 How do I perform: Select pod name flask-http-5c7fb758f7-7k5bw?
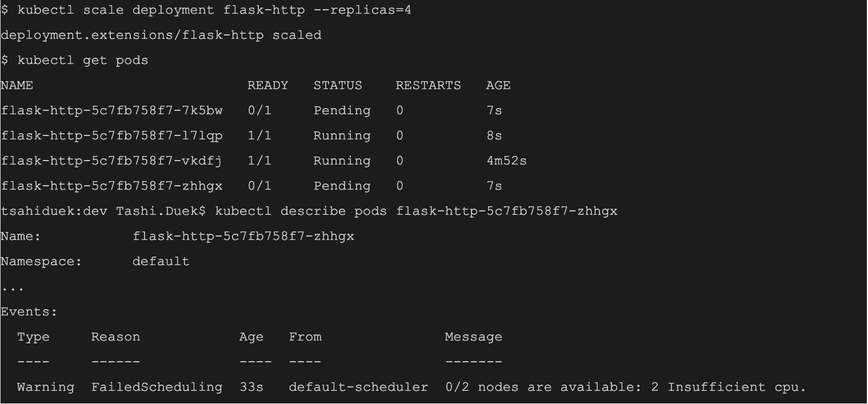(112, 111)
